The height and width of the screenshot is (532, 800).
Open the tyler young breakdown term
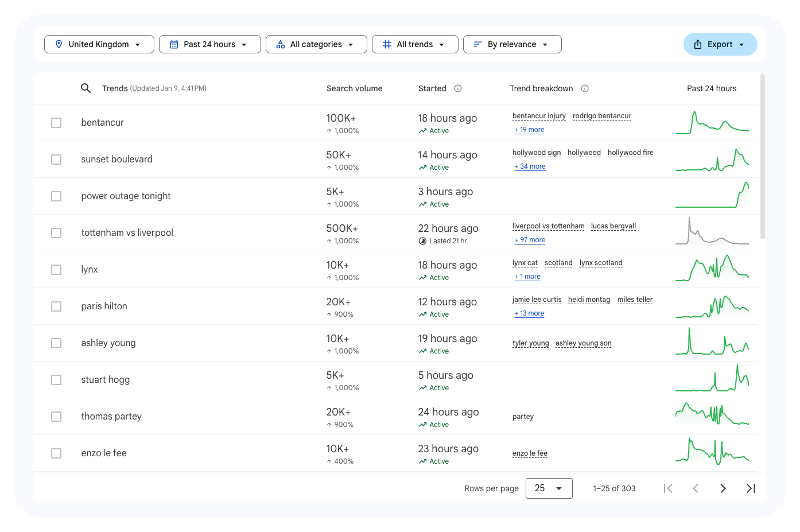(x=531, y=343)
